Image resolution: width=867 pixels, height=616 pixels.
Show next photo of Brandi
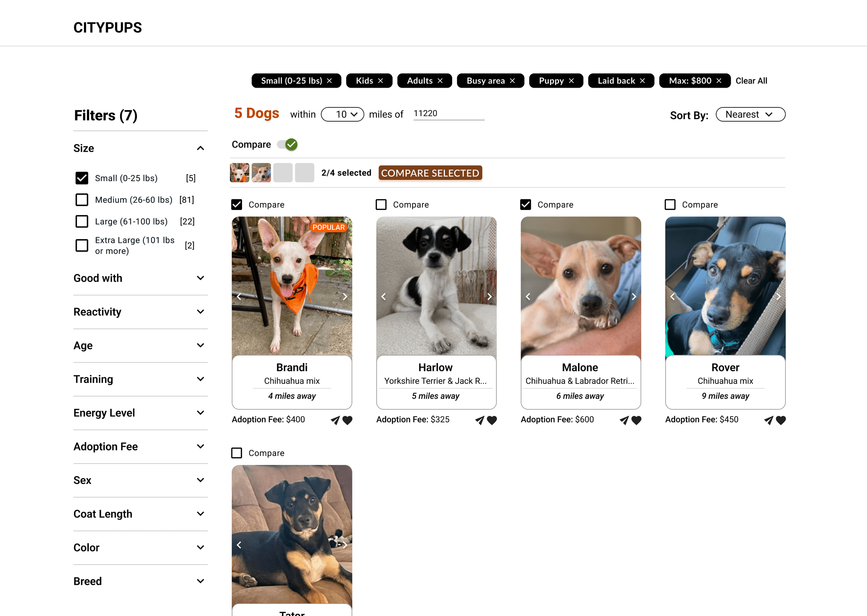point(345,296)
